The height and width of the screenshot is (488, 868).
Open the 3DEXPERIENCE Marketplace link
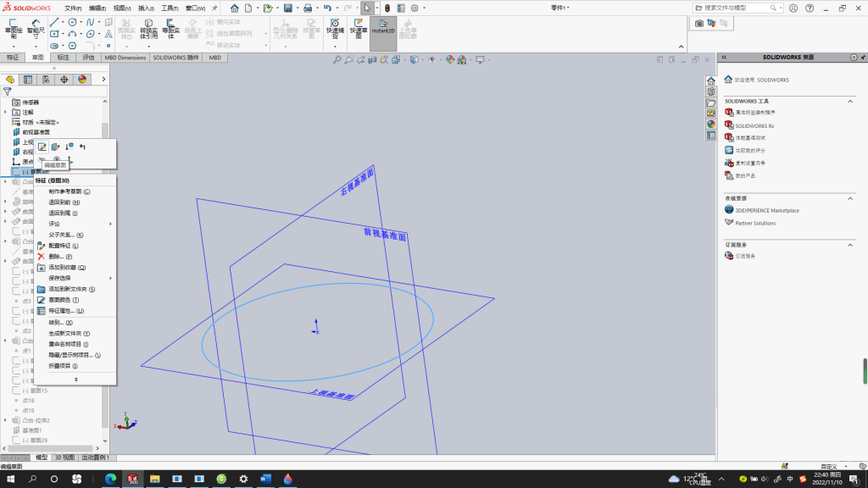pos(766,211)
